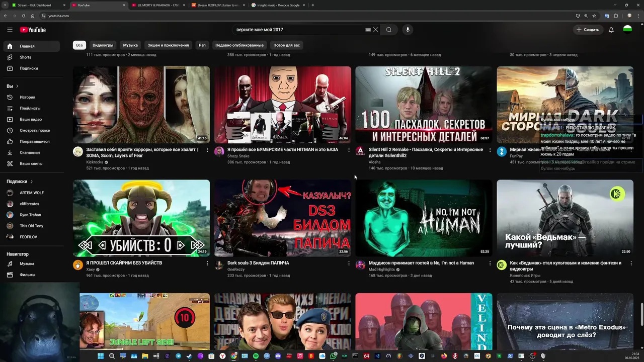Open the YouTube hamburger guide menu
Viewport: 644px width, 362px height.
pos(10,30)
